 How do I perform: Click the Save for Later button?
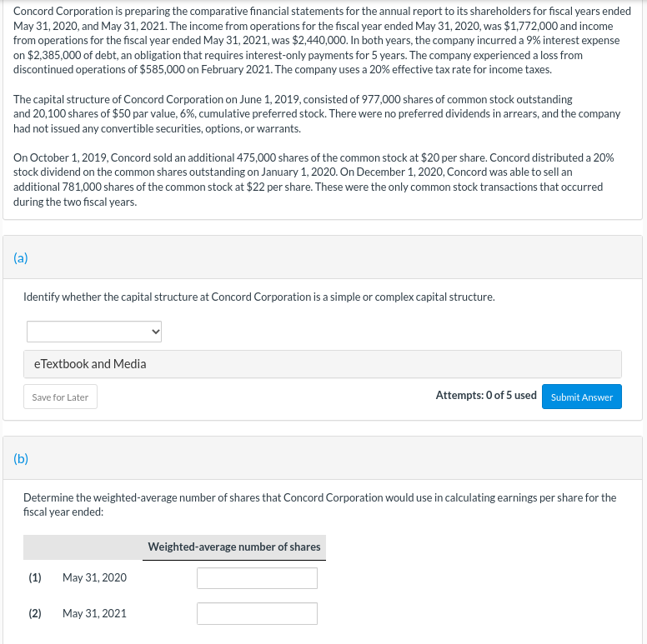60,397
